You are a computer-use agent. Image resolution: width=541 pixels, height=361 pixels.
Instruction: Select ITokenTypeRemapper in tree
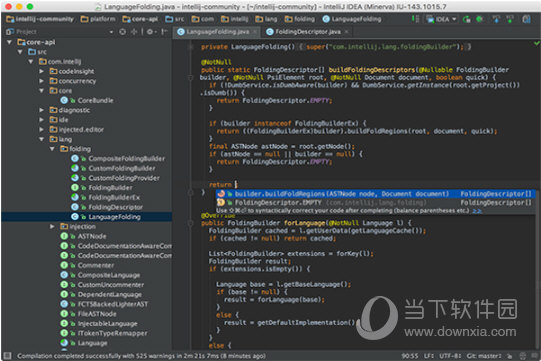(x=104, y=333)
